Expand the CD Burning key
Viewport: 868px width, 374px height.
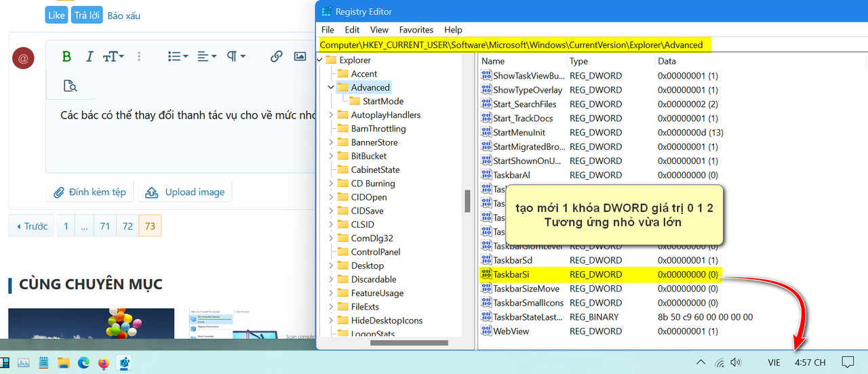(x=331, y=184)
